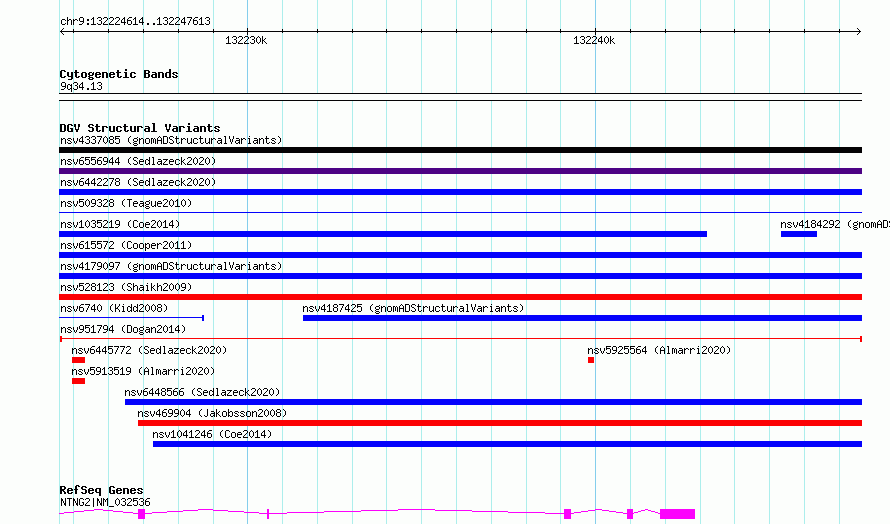Select the nsv528123 Shaikh2009 red bar

click(460, 297)
